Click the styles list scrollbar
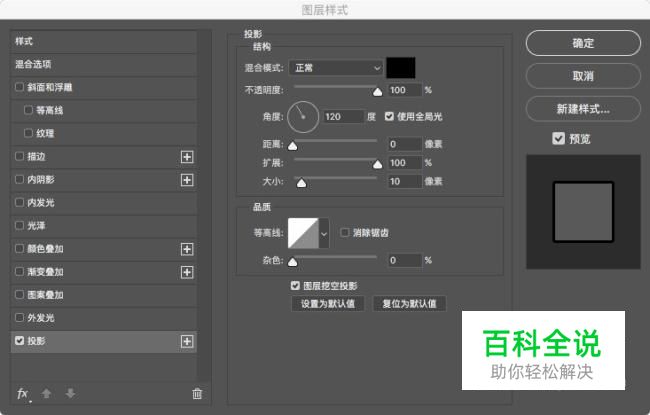Screen dimensions: 650x415 pos(204,206)
